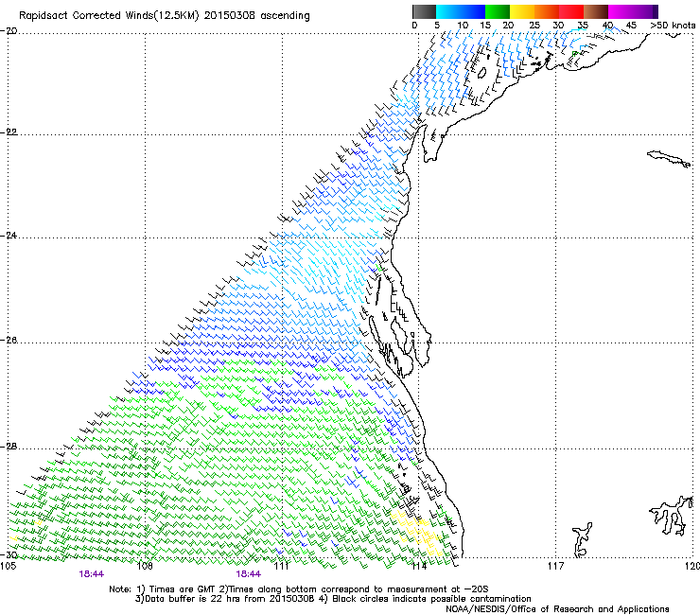Image resolution: width=700 pixels, height=615 pixels.
Task: Click the Rapidscat Corrected Winds title text
Action: 165,16
